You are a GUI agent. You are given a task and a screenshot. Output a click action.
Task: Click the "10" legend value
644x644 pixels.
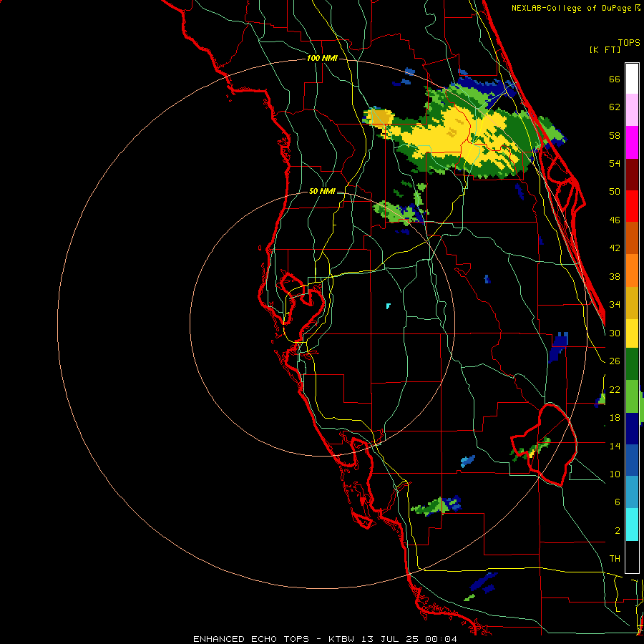615,474
